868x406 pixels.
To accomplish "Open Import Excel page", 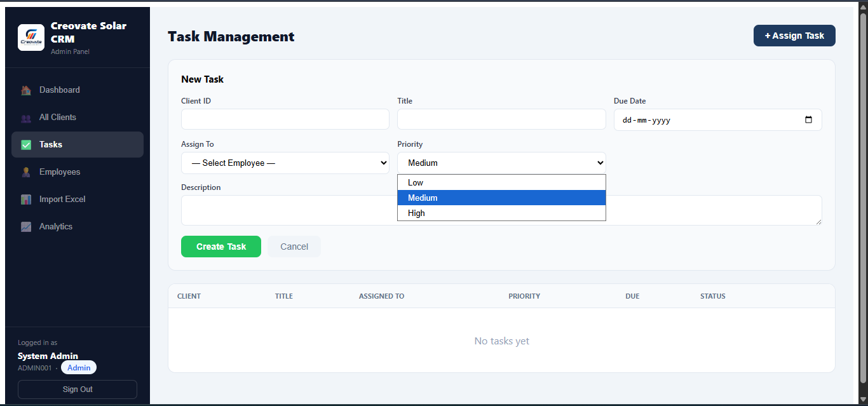I will tap(78, 200).
